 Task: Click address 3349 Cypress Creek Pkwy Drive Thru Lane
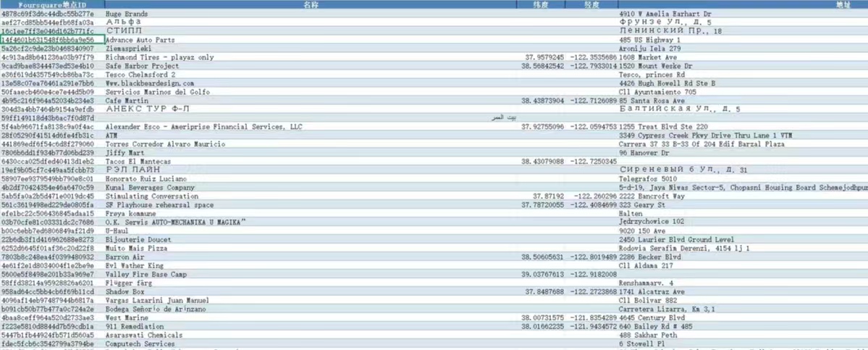coord(705,136)
